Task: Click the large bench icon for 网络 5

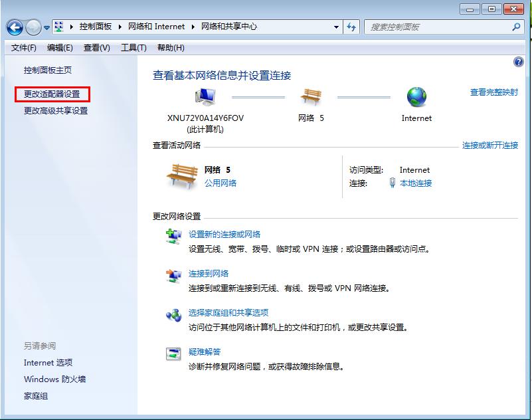Action: click(x=182, y=176)
